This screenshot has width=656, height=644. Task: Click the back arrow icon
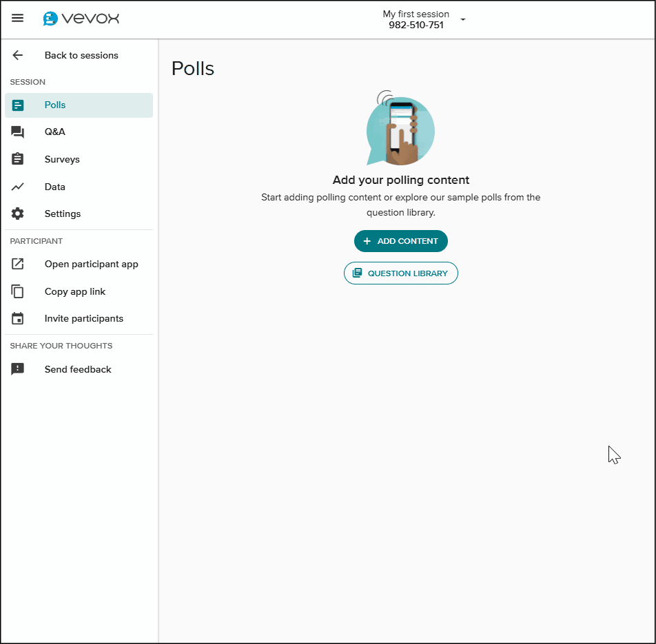point(18,55)
